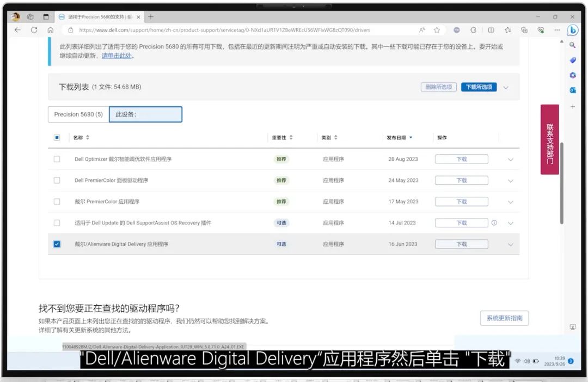
Task: Click 下载所选项 button
Action: click(x=479, y=87)
